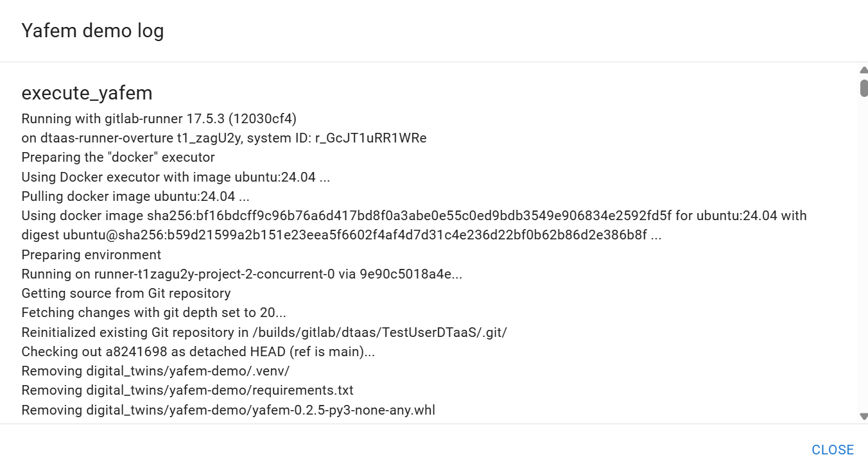Click the Removing requirements.txt log line

(188, 390)
